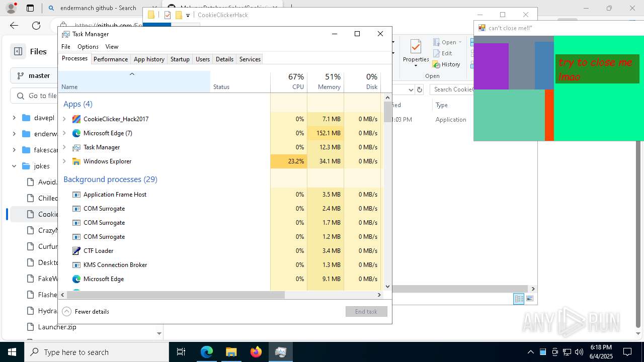Click the History icon in Explorer ribbon
This screenshot has width=644, height=362.
coord(437,64)
